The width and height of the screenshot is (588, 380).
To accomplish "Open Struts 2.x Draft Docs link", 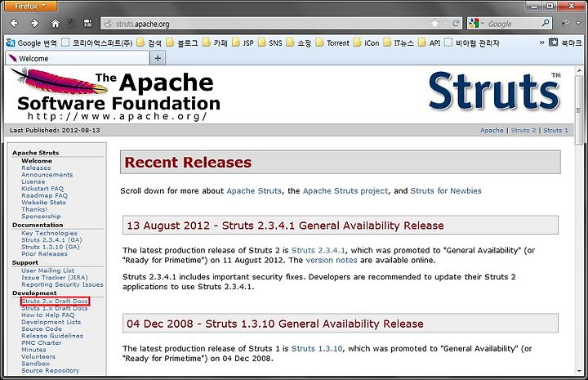I will click(55, 302).
